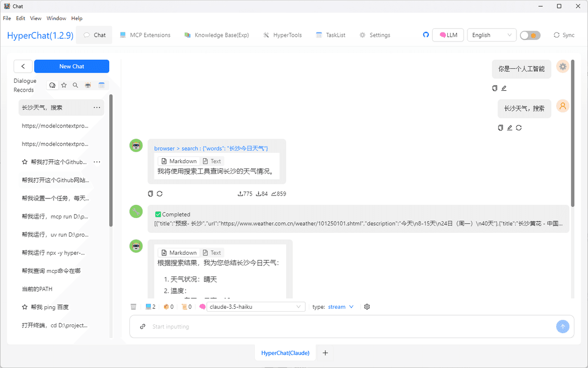This screenshot has height=368, width=588.
Task: Open chat settings gear beside stream type
Action: pos(367,307)
